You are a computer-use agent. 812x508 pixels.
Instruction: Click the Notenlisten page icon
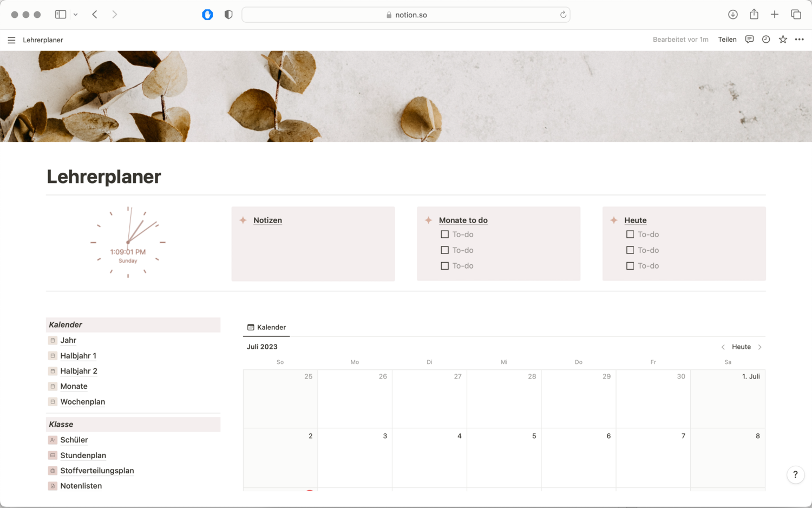[53, 486]
